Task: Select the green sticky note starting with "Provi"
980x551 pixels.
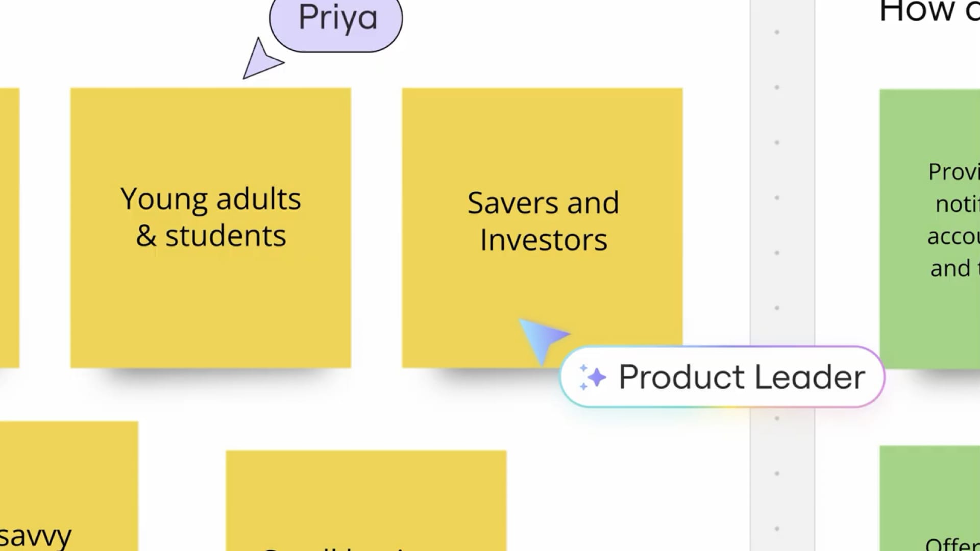Action: 929,230
